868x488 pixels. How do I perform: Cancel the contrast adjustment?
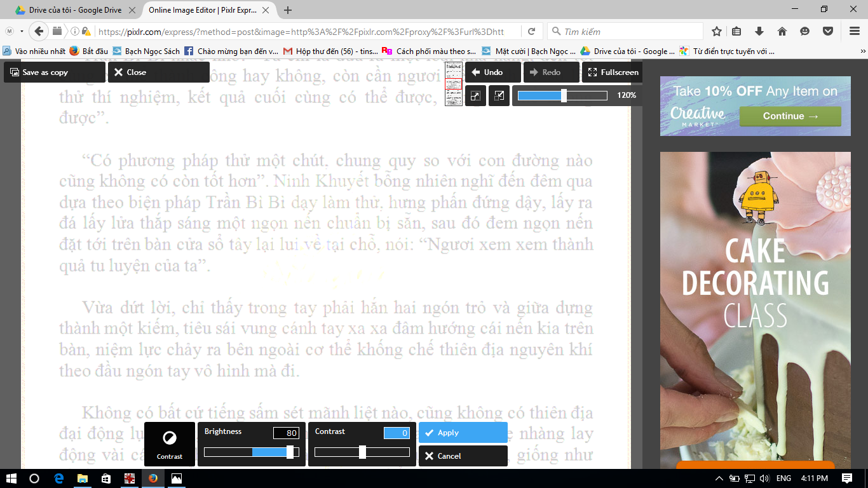tap(463, 456)
